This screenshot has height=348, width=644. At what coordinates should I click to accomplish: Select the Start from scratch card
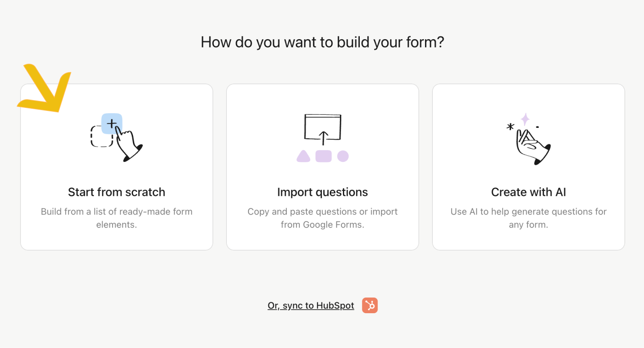coord(116,167)
